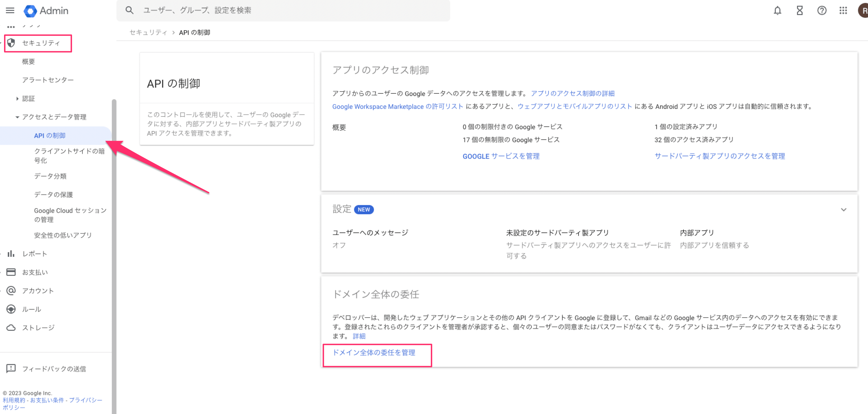Focus the ユーザー、グループ、設定を検索 search field
Screen dimensions: 868x414
[283, 10]
